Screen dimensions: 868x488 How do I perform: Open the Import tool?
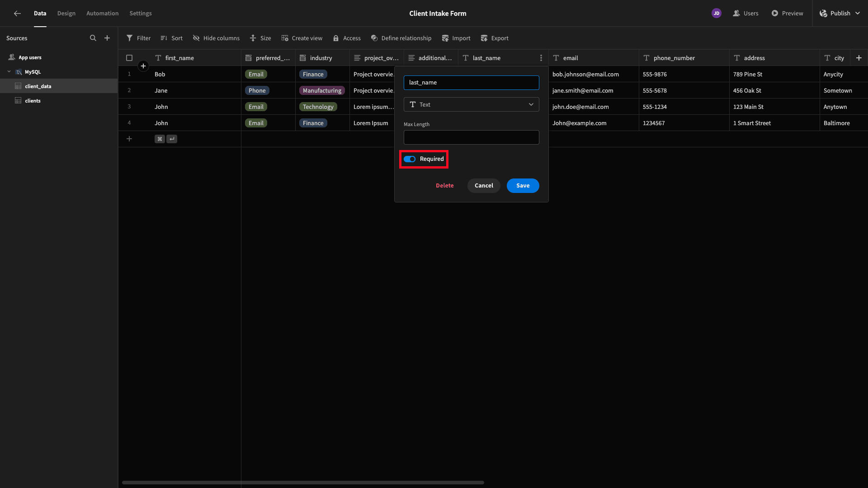[x=456, y=38]
